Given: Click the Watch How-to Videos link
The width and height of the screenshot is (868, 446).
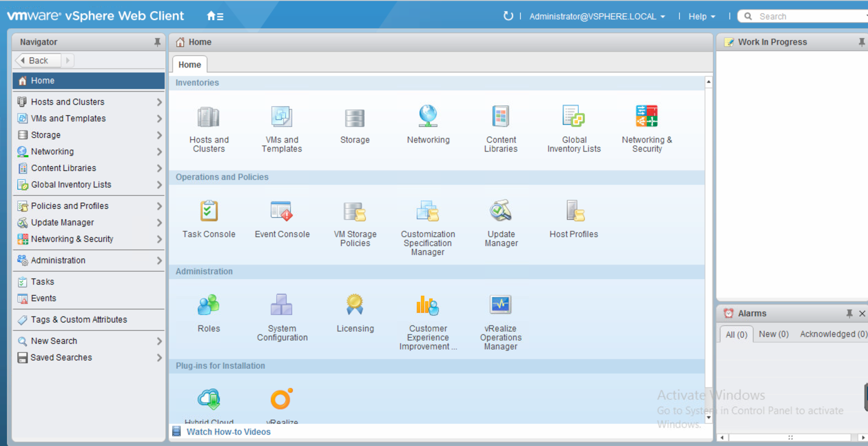Looking at the screenshot, I should tap(228, 432).
